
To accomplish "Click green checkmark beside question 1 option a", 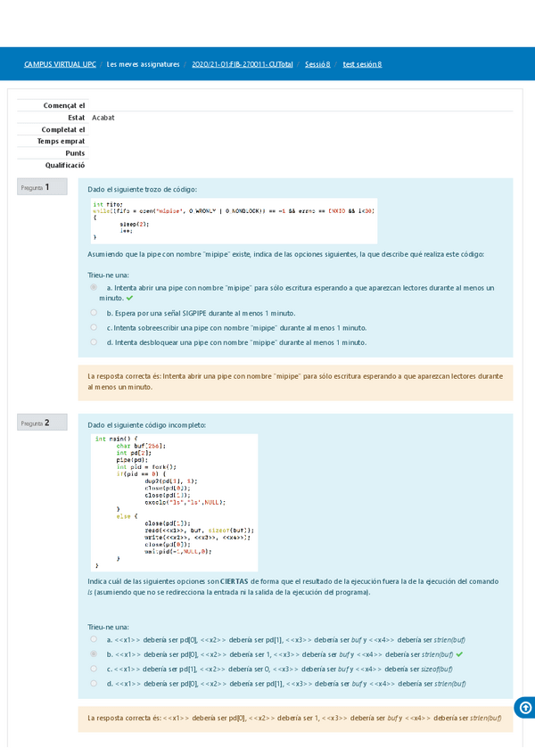I will point(129,299).
